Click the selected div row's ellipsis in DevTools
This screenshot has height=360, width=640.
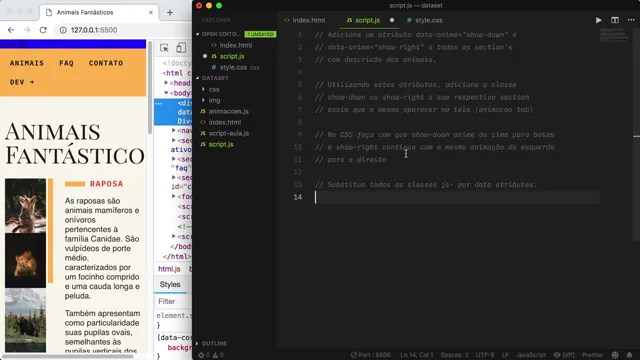[159, 104]
